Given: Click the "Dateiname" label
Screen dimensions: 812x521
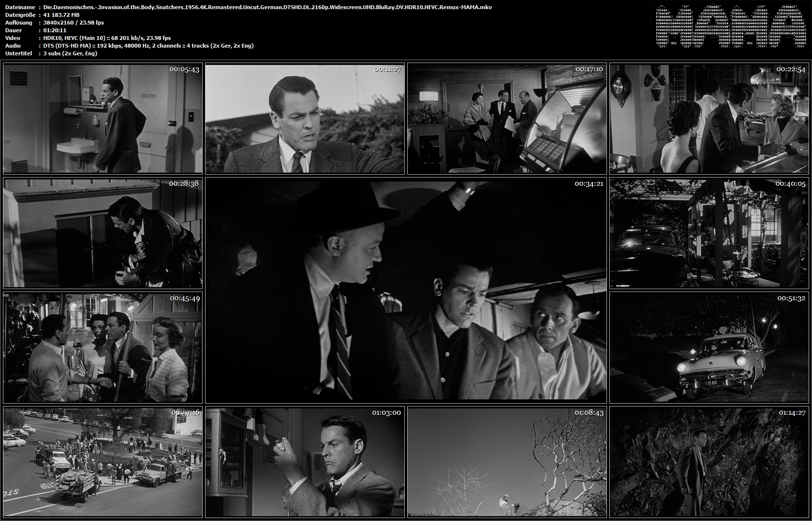Looking at the screenshot, I should [x=20, y=7].
